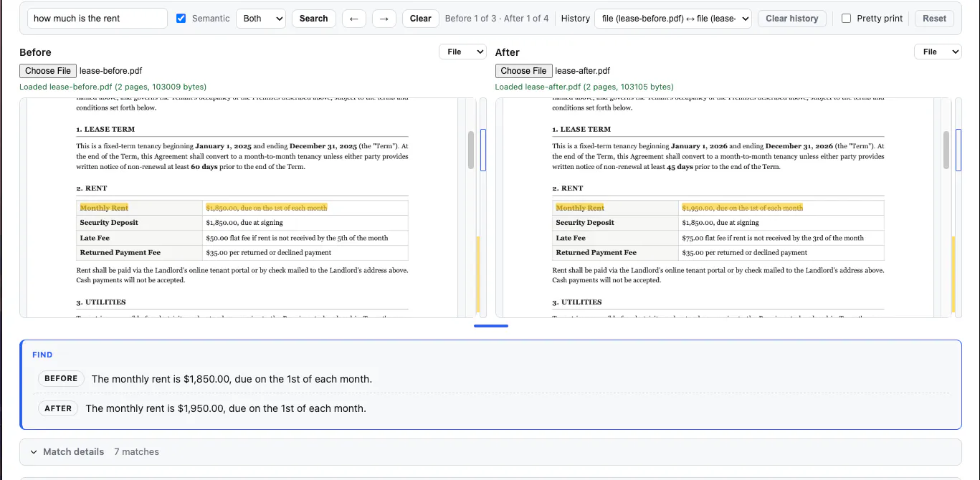Open the Before pane File dropdown
The width and height of the screenshot is (980, 480).
462,52
